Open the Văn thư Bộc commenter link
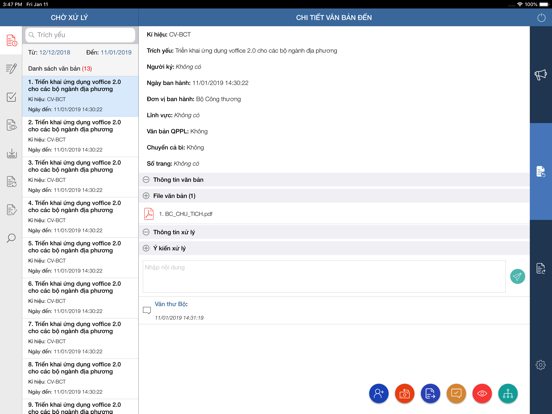Viewport: 552px width, 414px height. tap(171, 304)
